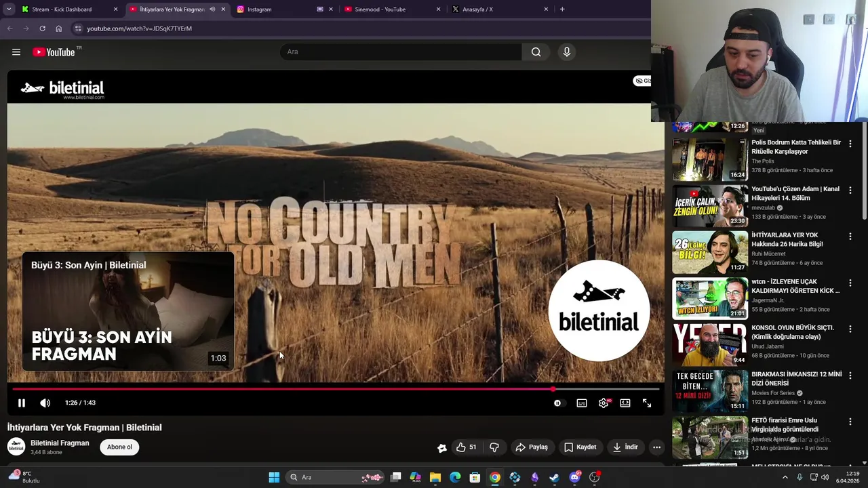This screenshot has width=868, height=488.
Task: Seek on the red video progress bar
Action: [336, 389]
